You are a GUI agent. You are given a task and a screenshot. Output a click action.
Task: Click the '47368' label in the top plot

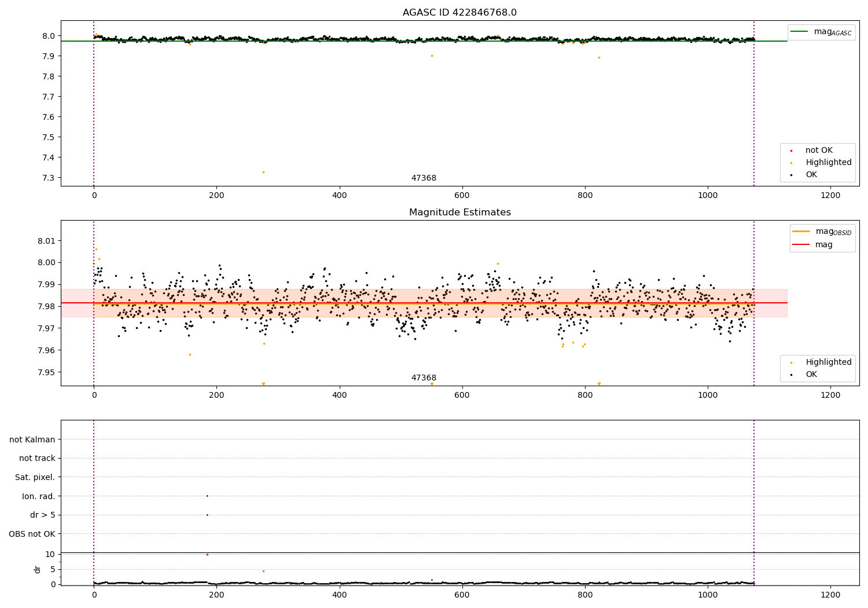(x=424, y=178)
